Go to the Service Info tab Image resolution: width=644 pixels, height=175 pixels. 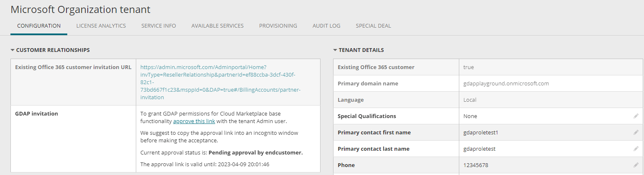[x=158, y=26]
